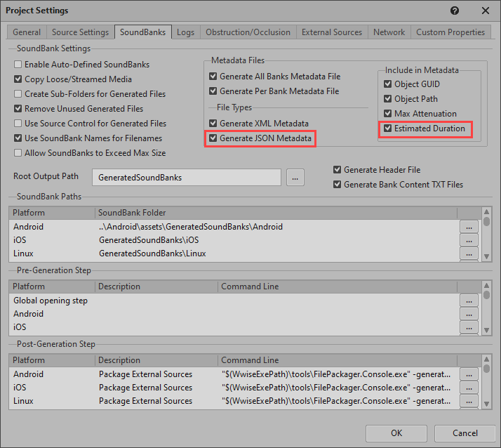Enable Auto-Defined SoundBanks checkbox
501x448 pixels.
[18, 65]
